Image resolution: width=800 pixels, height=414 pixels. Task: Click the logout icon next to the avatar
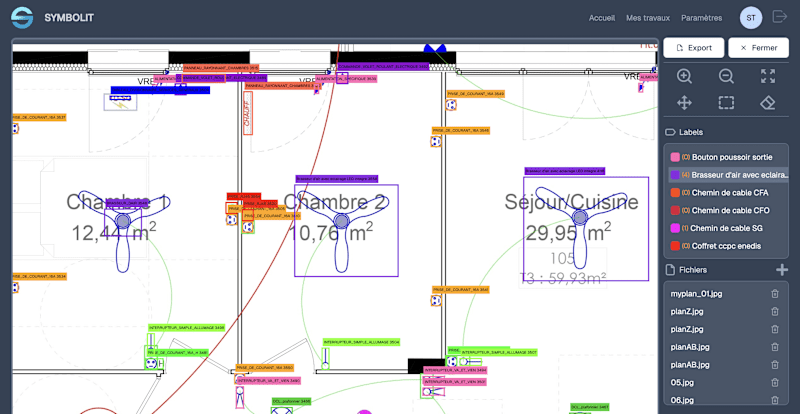coord(780,17)
